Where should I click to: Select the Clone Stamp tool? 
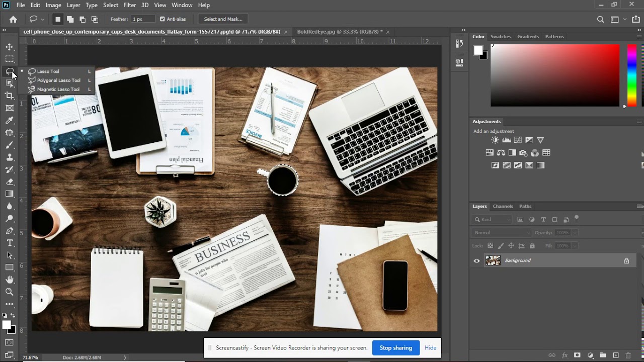pos(10,157)
